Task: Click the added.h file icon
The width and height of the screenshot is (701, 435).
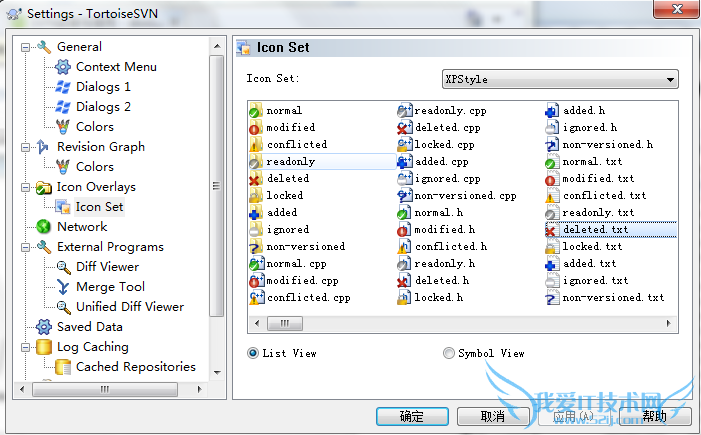Action: (x=552, y=110)
